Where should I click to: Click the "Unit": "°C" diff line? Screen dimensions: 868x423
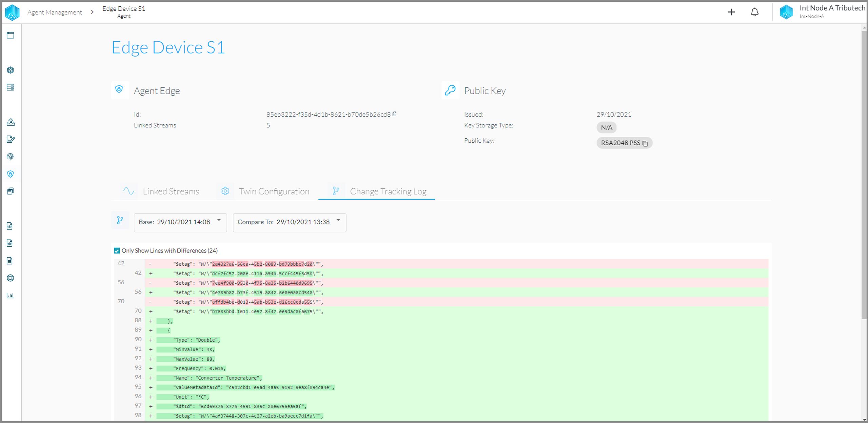click(441, 397)
